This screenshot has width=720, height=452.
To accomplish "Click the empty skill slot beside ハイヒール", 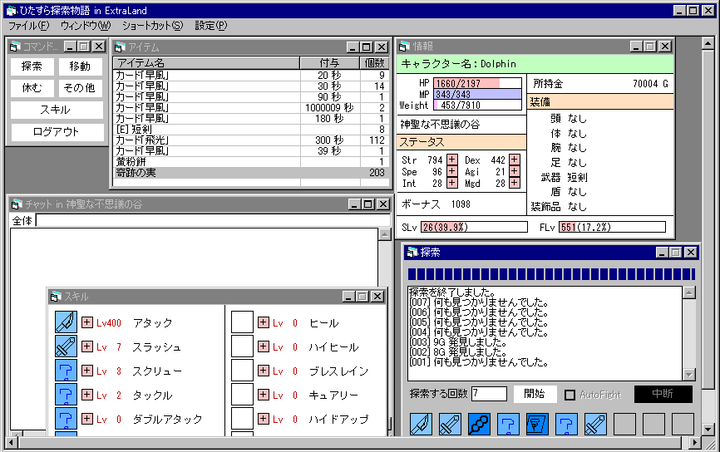I will pyautogui.click(x=242, y=346).
